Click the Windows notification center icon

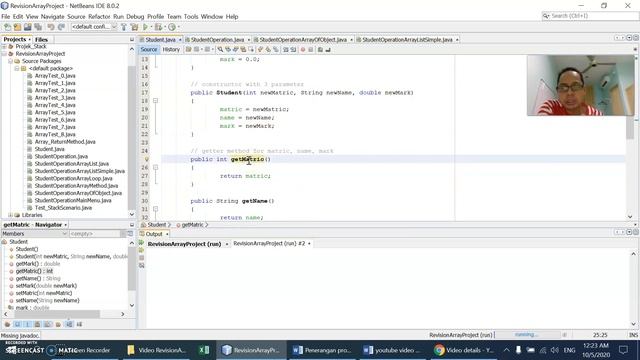pos(623,350)
